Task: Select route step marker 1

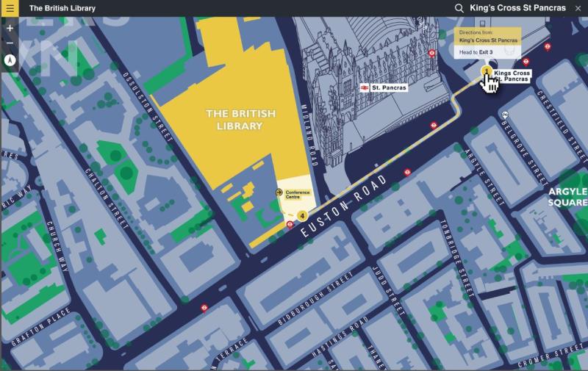Action: (487, 71)
